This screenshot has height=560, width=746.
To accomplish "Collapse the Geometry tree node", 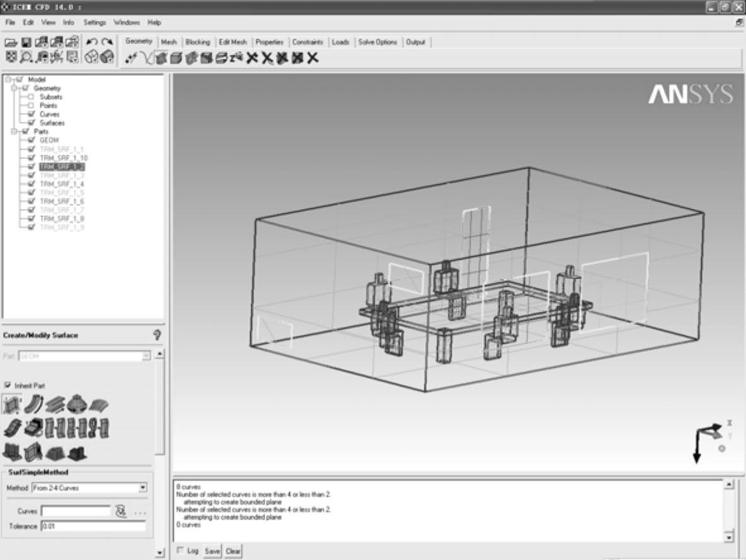I will [16, 88].
